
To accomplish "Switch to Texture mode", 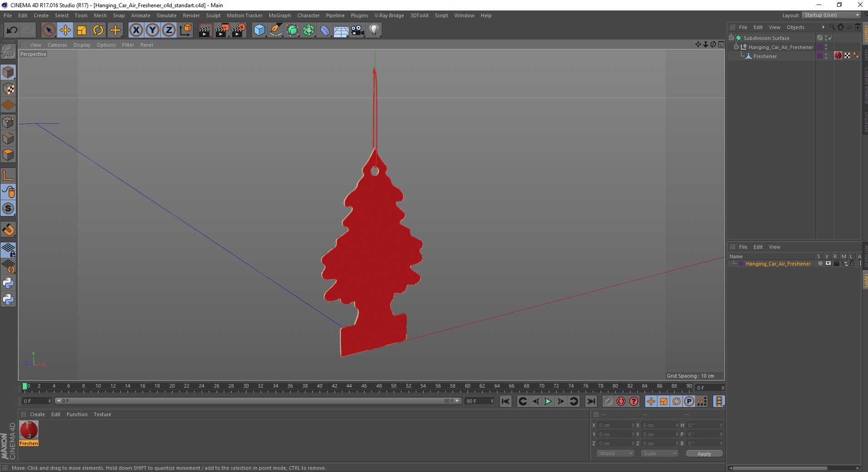I will click(x=8, y=89).
